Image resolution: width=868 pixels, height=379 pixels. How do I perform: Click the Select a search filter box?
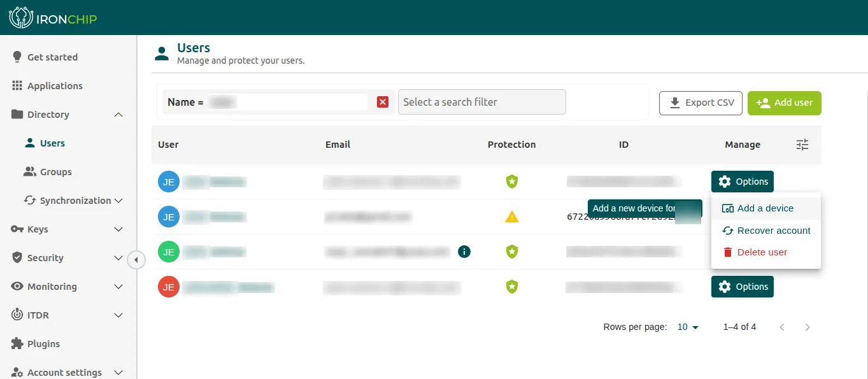[x=482, y=102]
